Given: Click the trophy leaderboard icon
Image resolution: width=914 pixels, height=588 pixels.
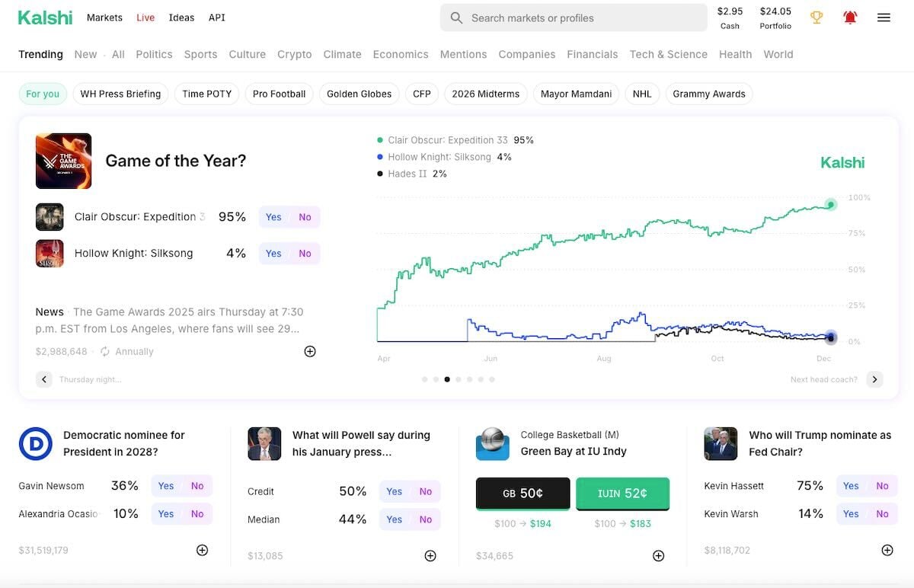Looking at the screenshot, I should pyautogui.click(x=817, y=18).
